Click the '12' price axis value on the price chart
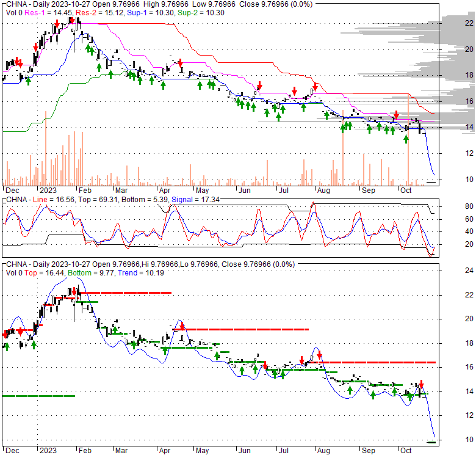The image size is (476, 455). coord(469,153)
